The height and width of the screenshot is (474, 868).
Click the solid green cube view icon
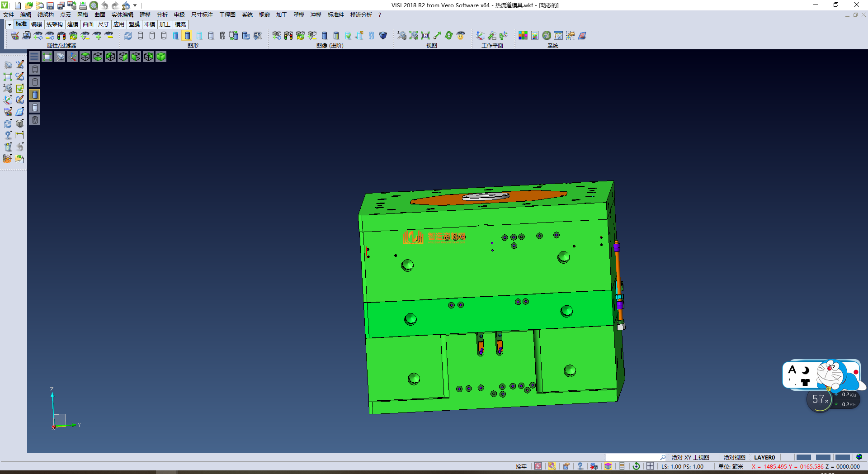click(161, 57)
